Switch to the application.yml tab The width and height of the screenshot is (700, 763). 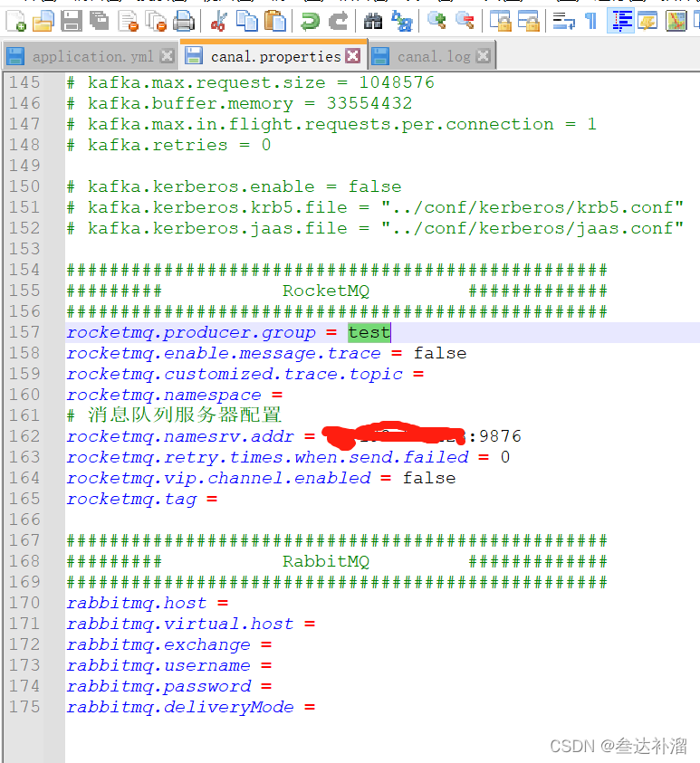[x=92, y=56]
